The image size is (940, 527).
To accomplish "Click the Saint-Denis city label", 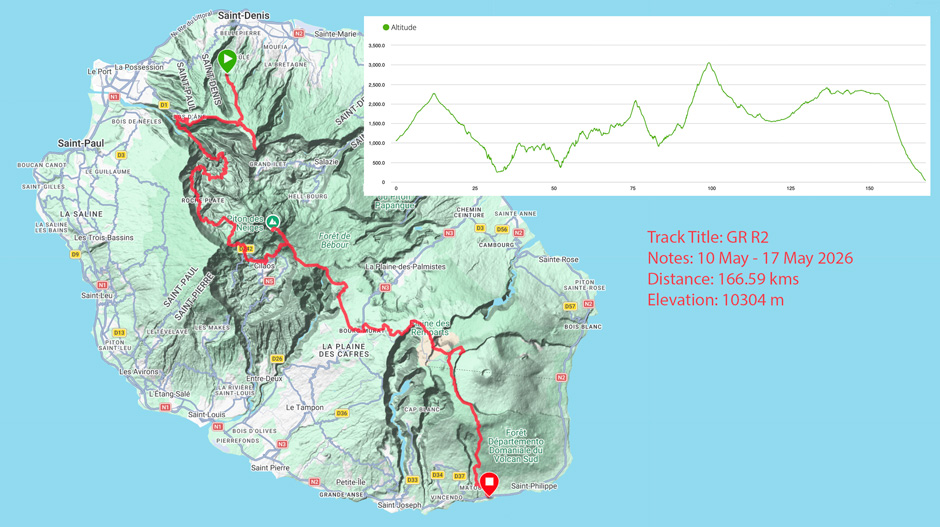I will click(244, 16).
